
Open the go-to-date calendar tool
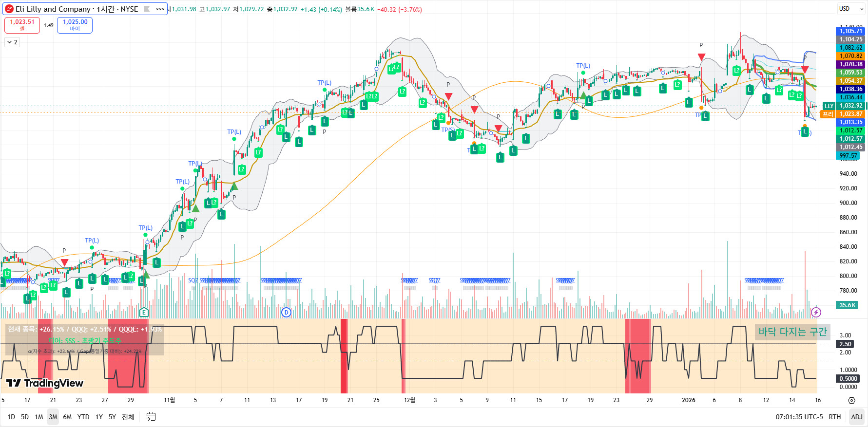point(151,417)
